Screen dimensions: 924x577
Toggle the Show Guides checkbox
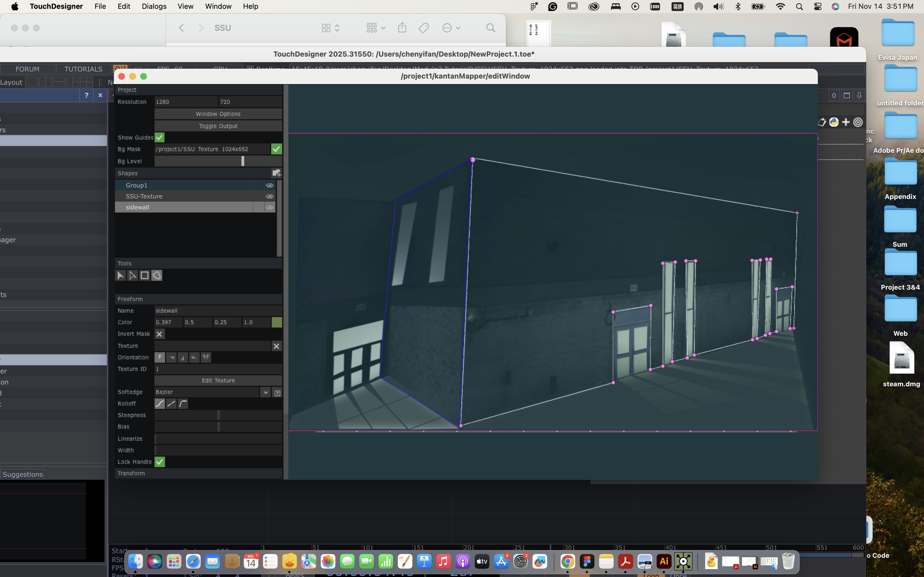tap(159, 137)
